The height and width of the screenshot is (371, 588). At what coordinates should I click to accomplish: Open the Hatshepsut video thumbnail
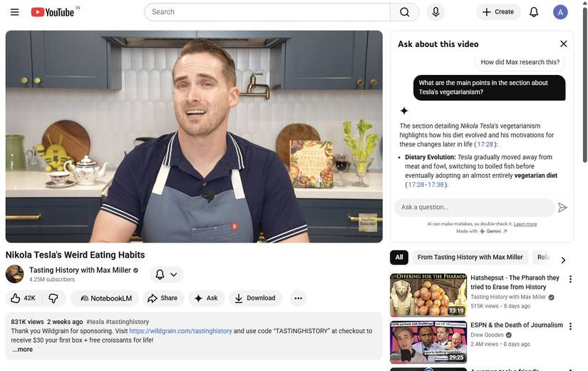click(428, 295)
